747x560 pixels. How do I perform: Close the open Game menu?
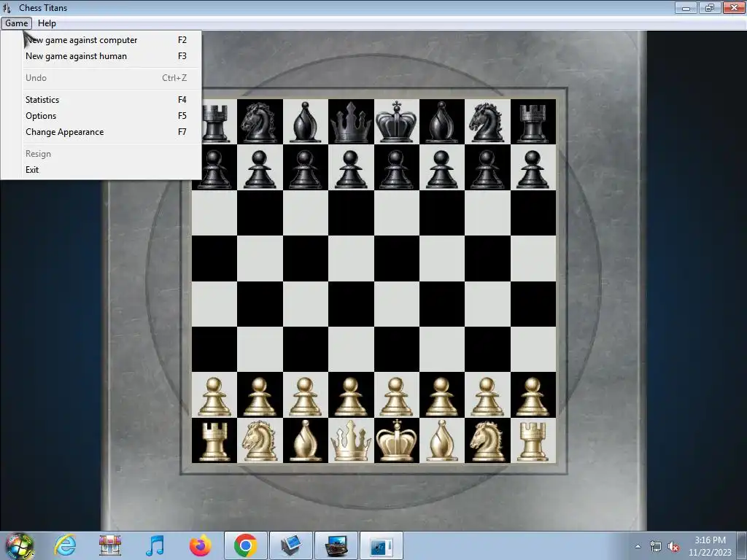coord(16,23)
